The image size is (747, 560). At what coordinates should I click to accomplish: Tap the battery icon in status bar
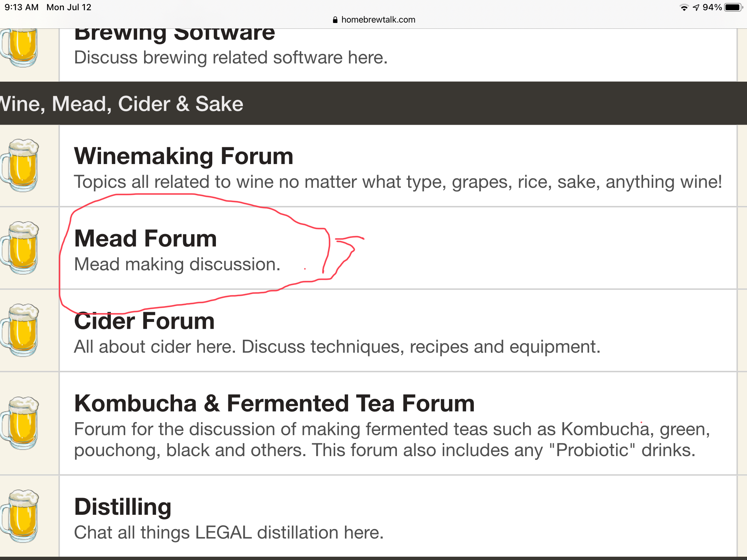tap(733, 7)
